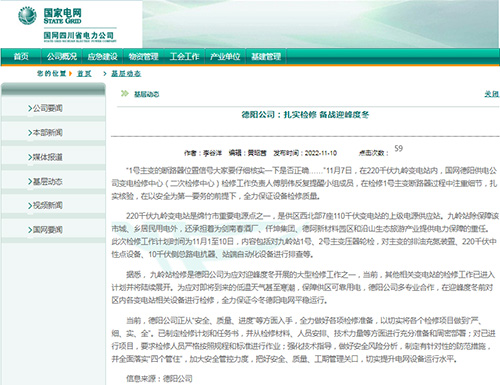The image size is (500, 385).
Task: Click the publish date 2022-11-10
Action: 321,153
